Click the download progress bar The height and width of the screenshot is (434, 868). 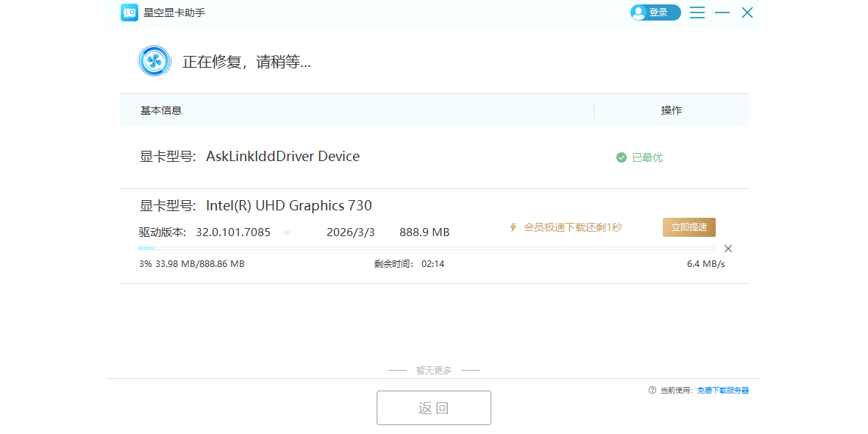point(425,249)
